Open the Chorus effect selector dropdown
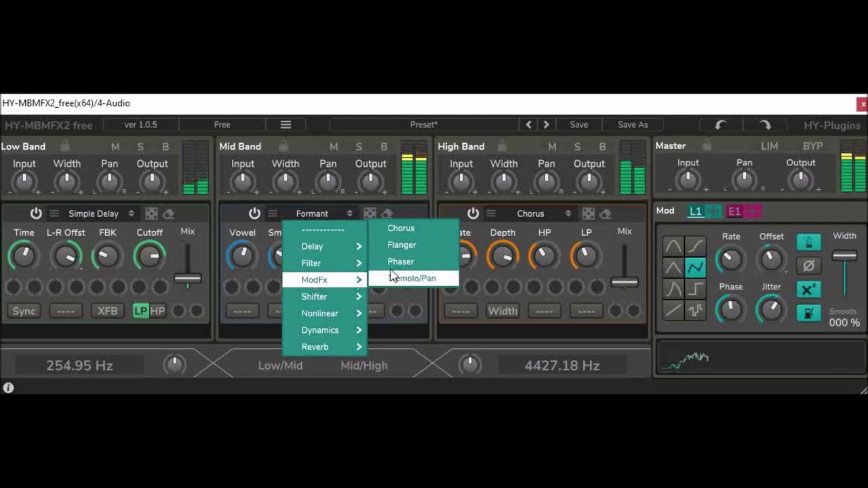 coord(537,213)
